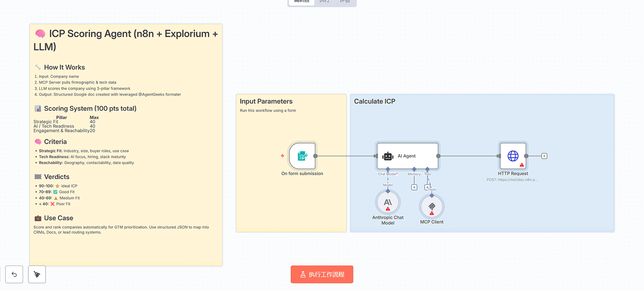Open the Anthropic Chat Model node
Image resolution: width=644 pixels, height=290 pixels.
388,203
